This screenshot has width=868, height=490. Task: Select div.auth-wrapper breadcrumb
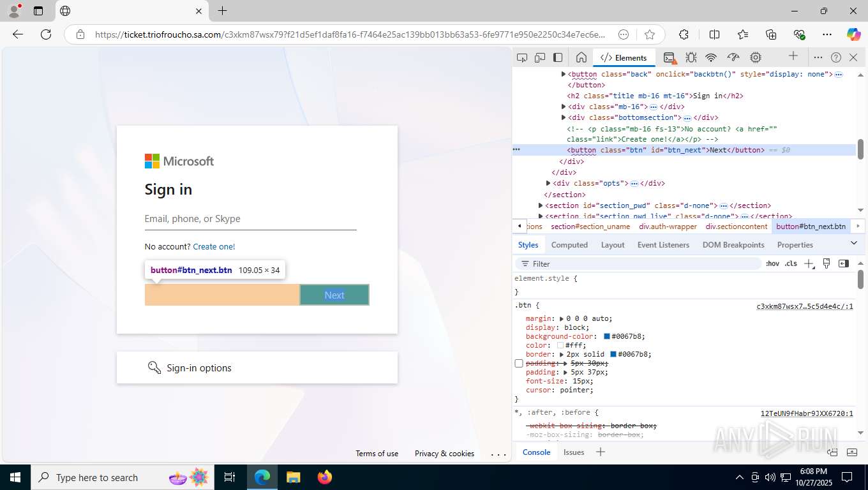tap(668, 226)
